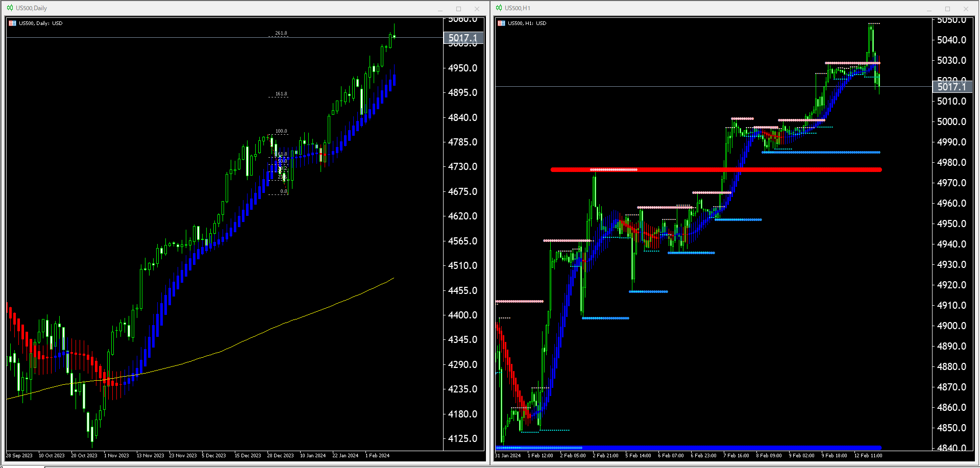
Task: Click 4455.0 on the Daily price axis
Action: (462, 290)
